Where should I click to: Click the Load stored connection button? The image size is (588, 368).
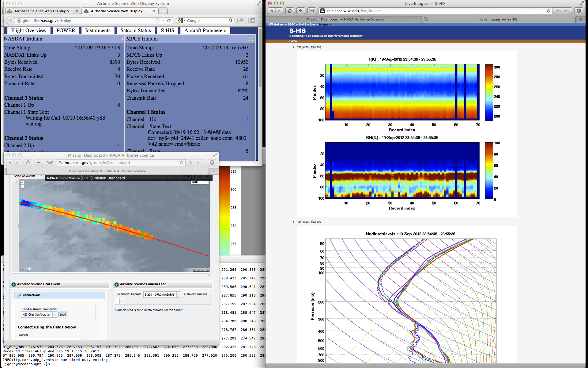click(63, 315)
